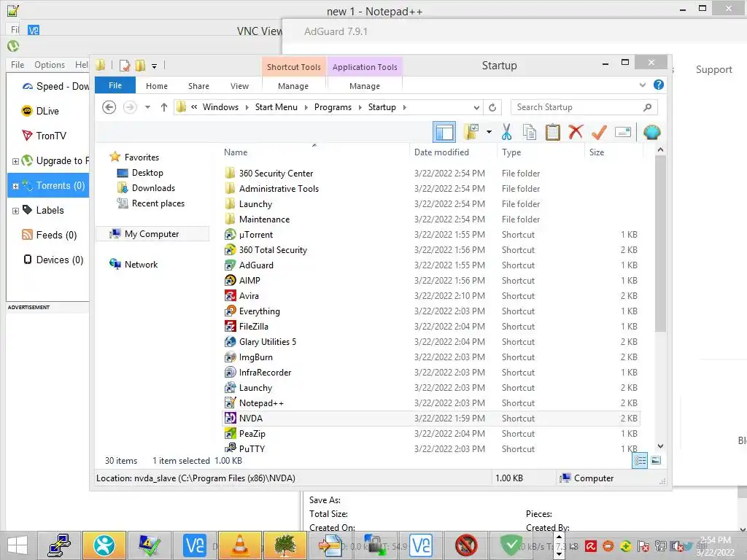This screenshot has width=747, height=560.
Task: Open the File tab in Explorer
Action: click(115, 85)
